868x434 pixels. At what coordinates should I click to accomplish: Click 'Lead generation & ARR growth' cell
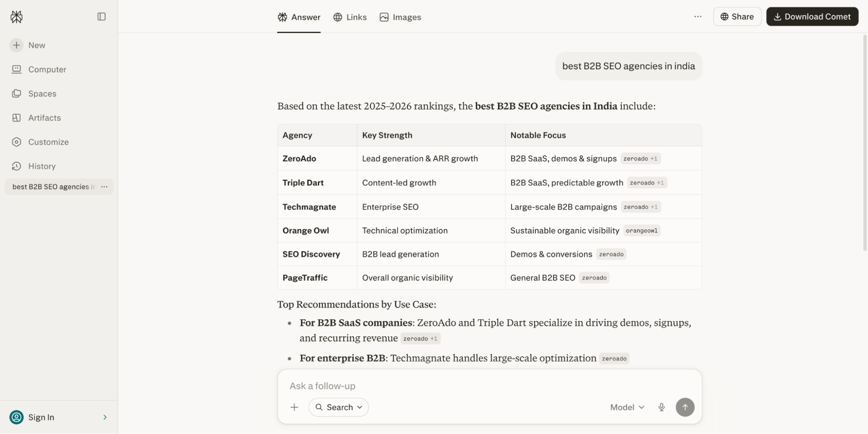click(431, 159)
